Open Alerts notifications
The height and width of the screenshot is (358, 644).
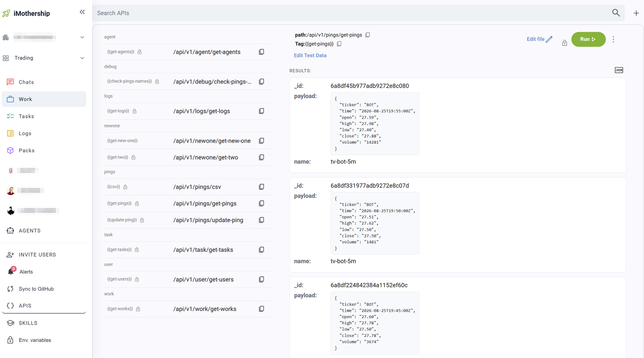tap(44, 272)
